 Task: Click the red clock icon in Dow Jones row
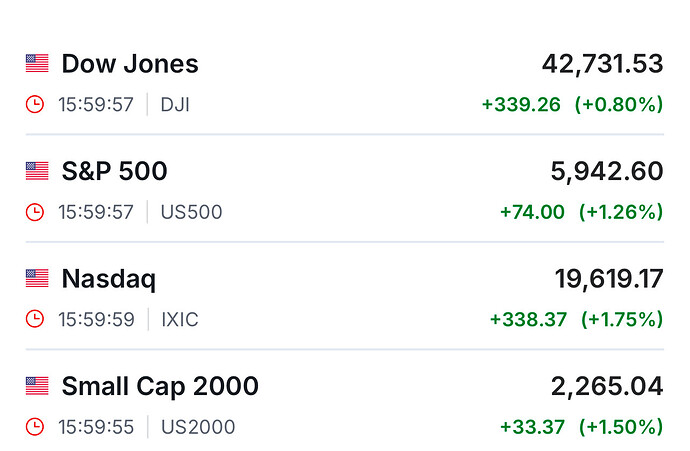(x=35, y=104)
